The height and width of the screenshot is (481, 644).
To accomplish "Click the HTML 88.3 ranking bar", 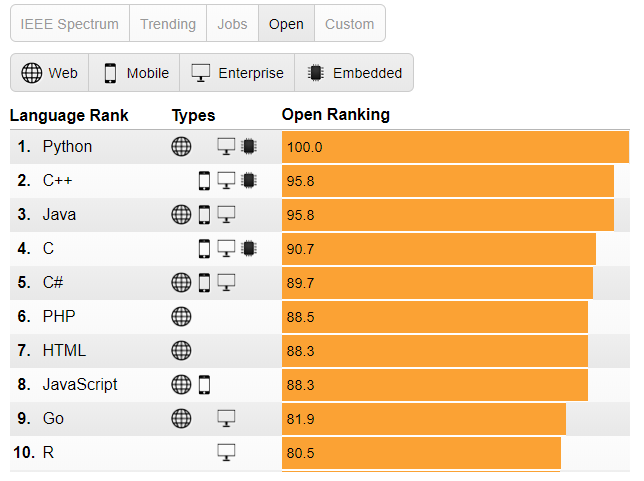I will [x=435, y=351].
